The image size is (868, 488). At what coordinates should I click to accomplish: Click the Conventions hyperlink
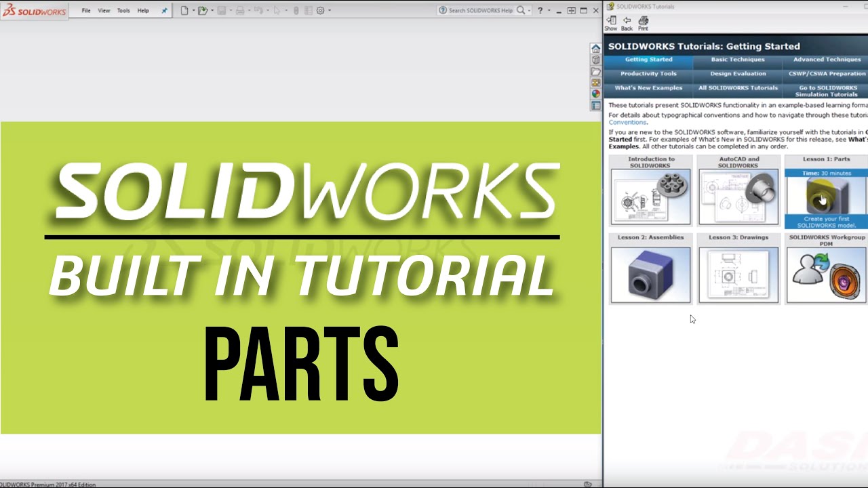point(627,123)
